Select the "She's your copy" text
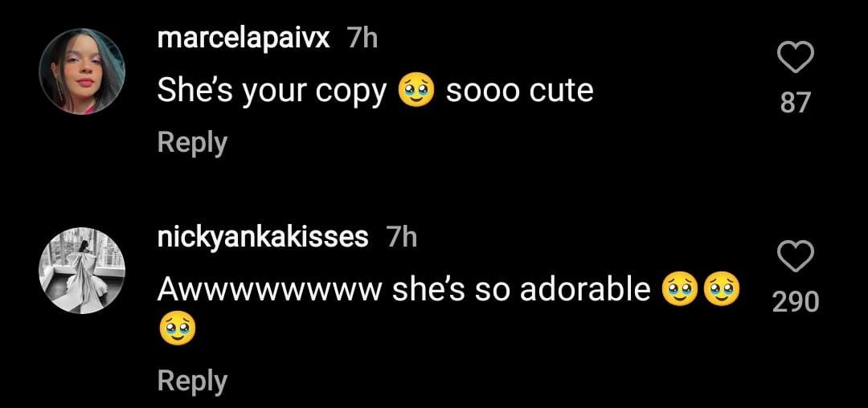 point(272,92)
